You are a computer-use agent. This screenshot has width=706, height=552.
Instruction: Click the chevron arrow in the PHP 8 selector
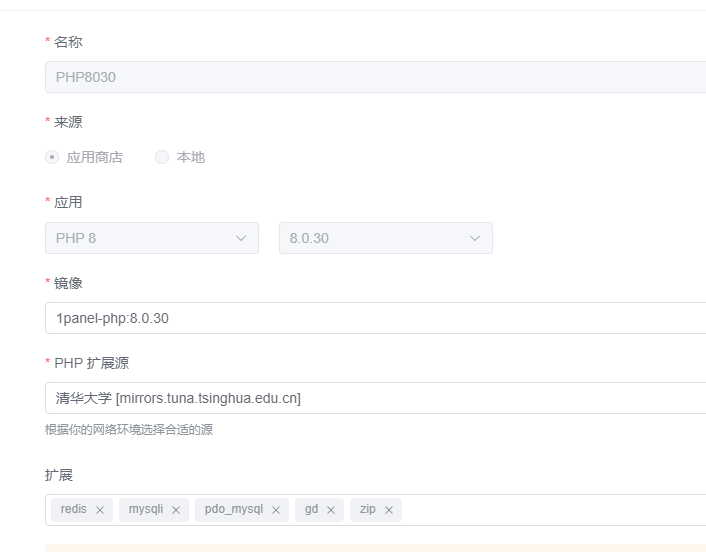click(240, 238)
